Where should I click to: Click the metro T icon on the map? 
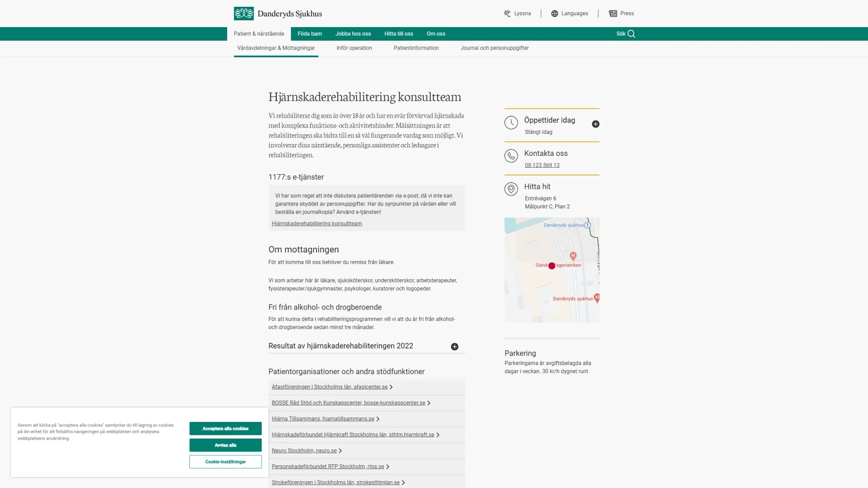click(587, 225)
